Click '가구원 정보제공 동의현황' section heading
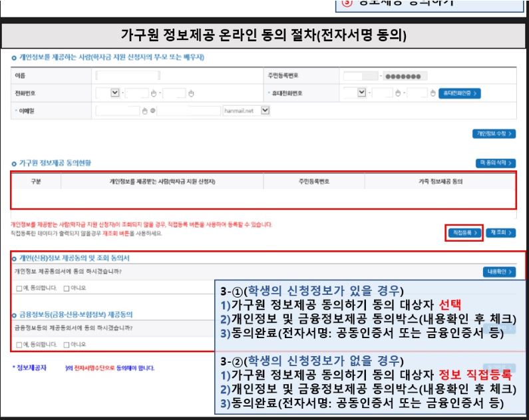The width and height of the screenshot is (529, 420). pyautogui.click(x=55, y=163)
